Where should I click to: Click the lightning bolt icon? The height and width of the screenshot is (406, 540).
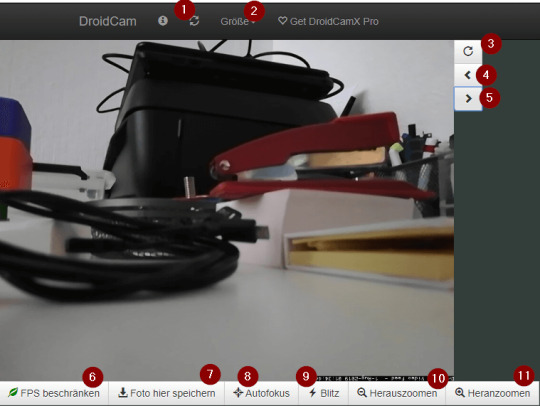coord(313,393)
